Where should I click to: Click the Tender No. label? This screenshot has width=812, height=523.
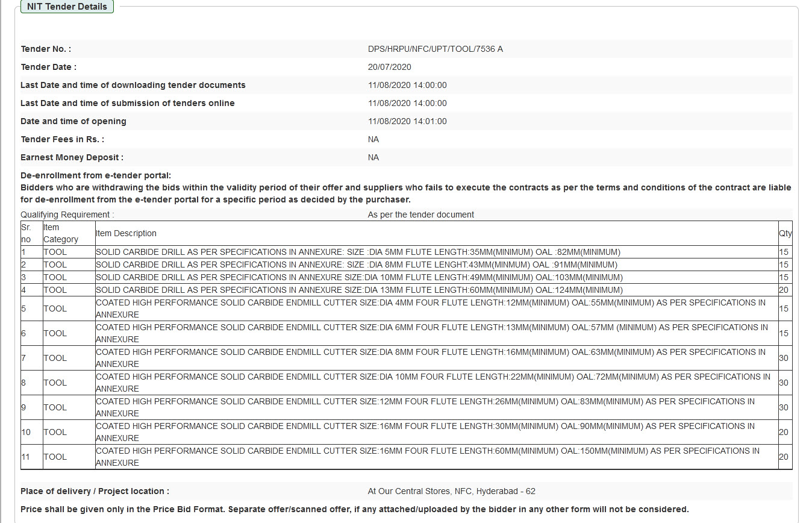pyautogui.click(x=46, y=49)
